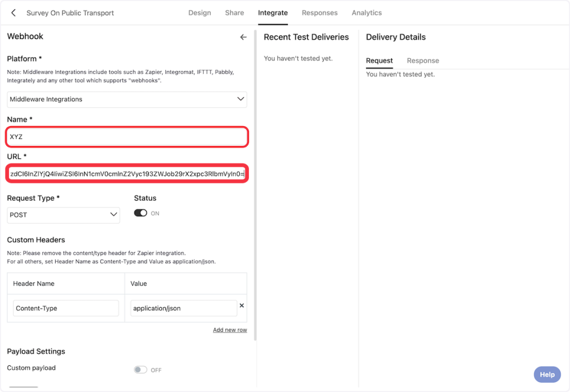
Task: Remove the Content-Type header row
Action: 242,306
